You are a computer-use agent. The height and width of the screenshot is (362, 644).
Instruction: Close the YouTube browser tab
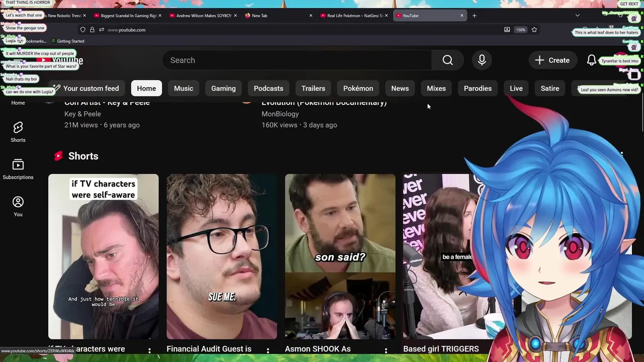pos(462,16)
